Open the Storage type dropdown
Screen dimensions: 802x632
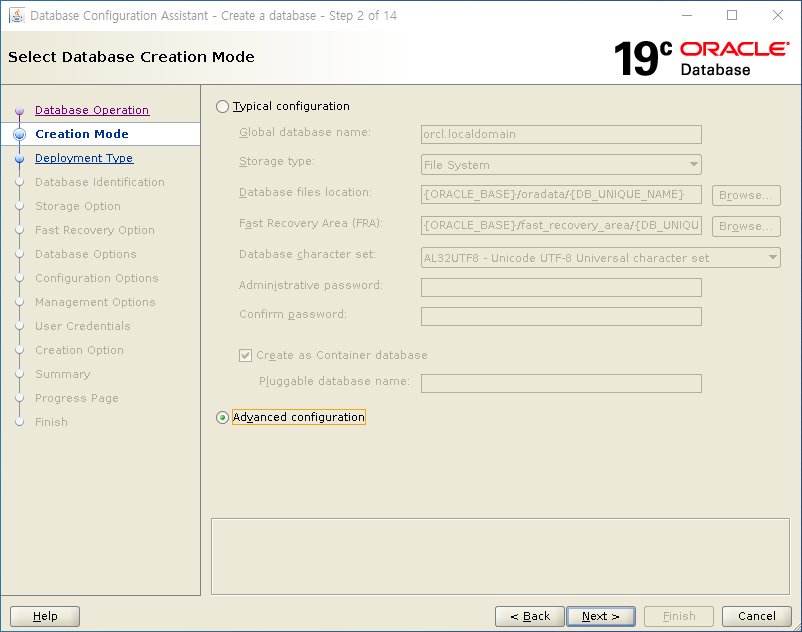click(561, 165)
